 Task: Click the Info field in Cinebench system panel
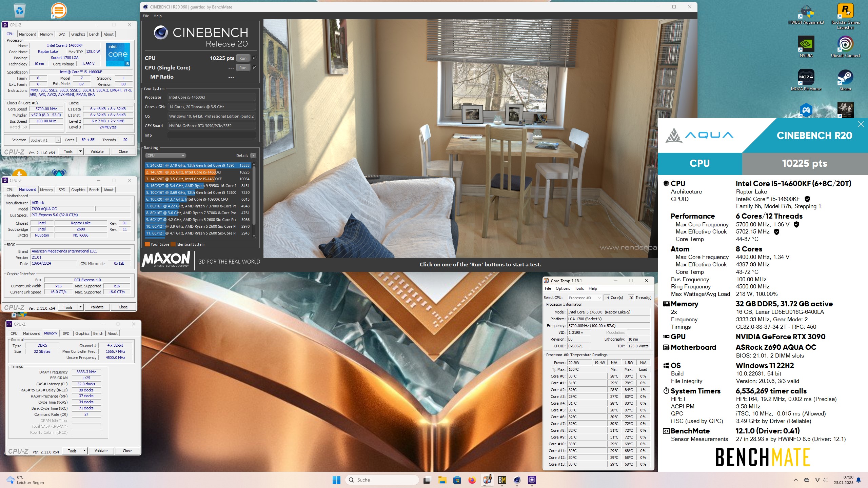click(212, 135)
